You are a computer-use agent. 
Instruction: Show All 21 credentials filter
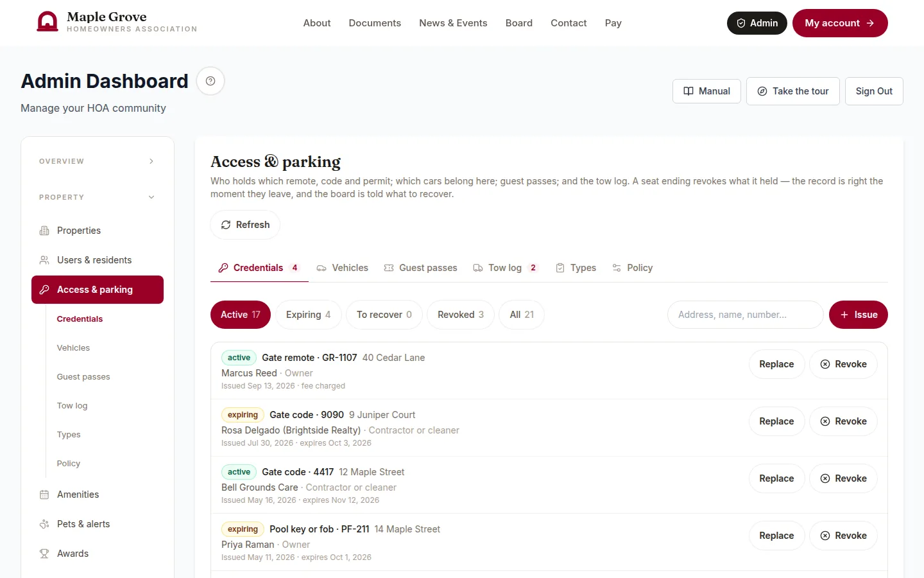coord(522,315)
